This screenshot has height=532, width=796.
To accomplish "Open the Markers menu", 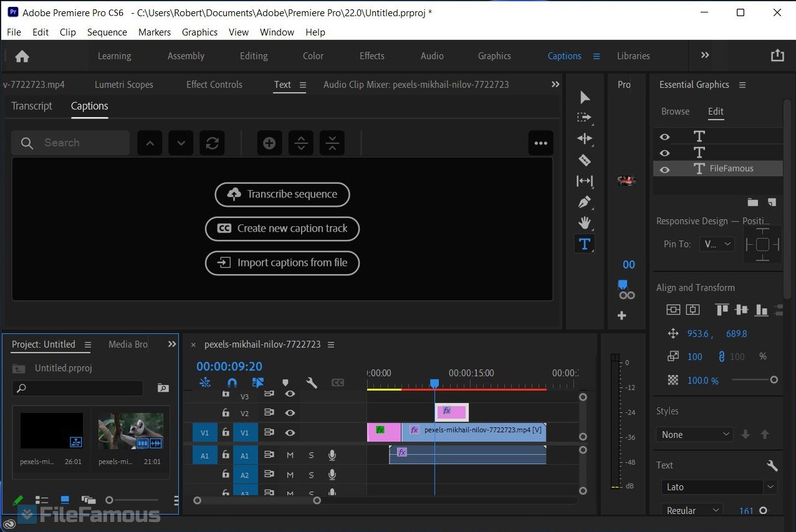I will (155, 32).
